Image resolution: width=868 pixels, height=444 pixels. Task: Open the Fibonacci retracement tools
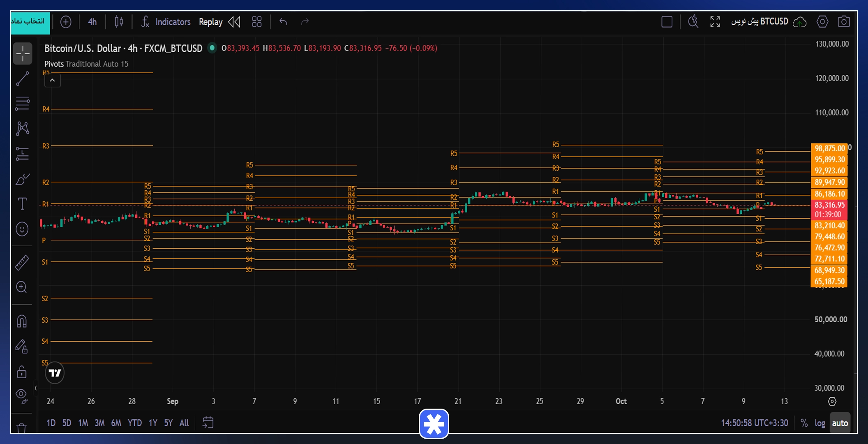(23, 104)
